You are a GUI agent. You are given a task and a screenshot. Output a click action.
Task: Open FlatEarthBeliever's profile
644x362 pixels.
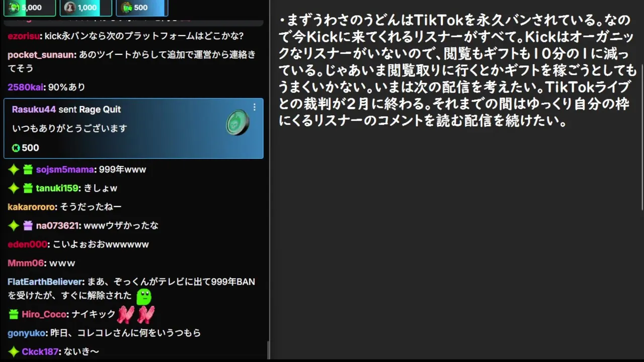[x=45, y=282]
